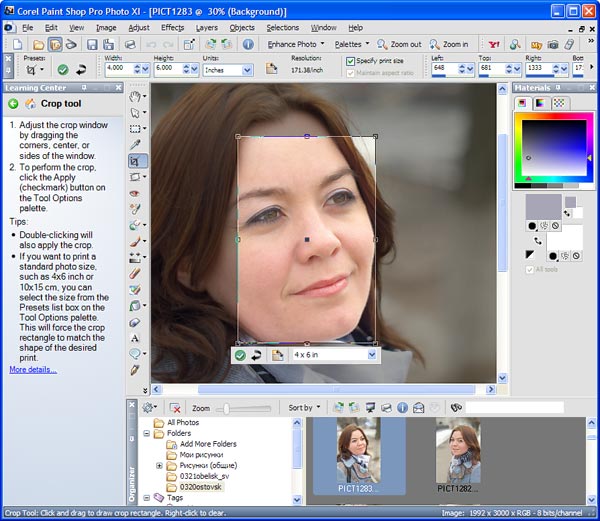Open the 4 x 6 in crop size dropdown
Screen dimensions: 600x521
point(372,355)
